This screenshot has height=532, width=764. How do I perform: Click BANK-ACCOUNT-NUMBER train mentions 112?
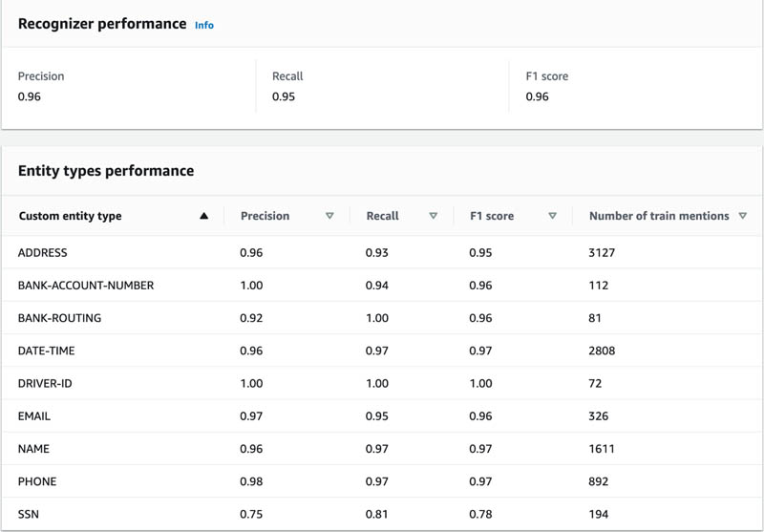pyautogui.click(x=599, y=286)
